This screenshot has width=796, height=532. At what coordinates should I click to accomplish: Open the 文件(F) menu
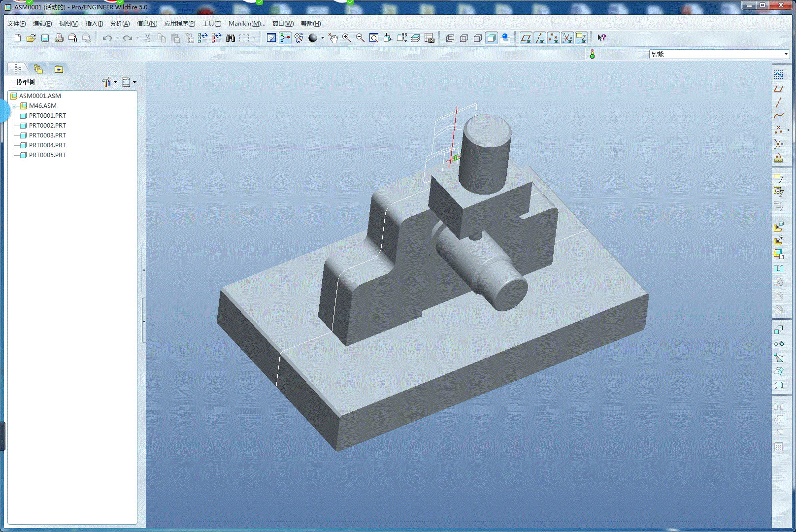[x=16, y=23]
